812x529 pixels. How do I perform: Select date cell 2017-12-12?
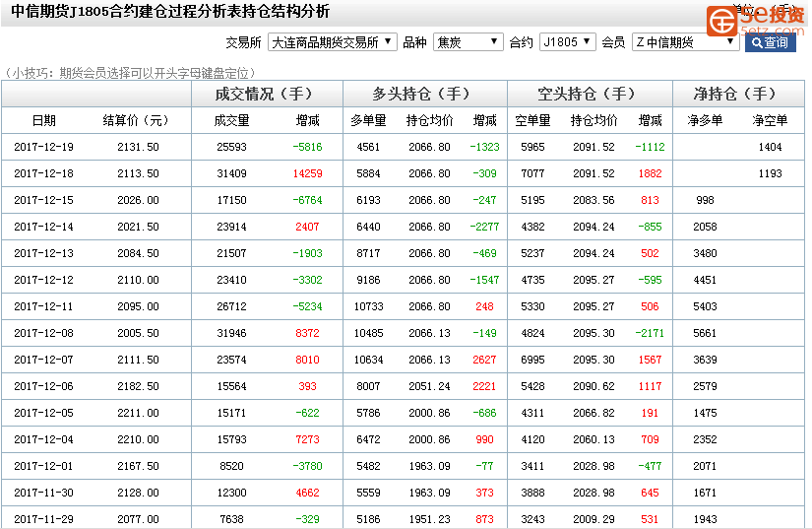[43, 280]
